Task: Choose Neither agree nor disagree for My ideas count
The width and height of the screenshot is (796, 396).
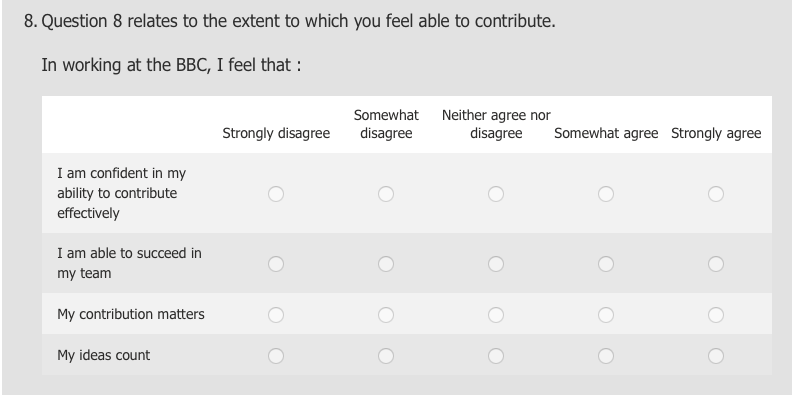Action: [x=496, y=356]
